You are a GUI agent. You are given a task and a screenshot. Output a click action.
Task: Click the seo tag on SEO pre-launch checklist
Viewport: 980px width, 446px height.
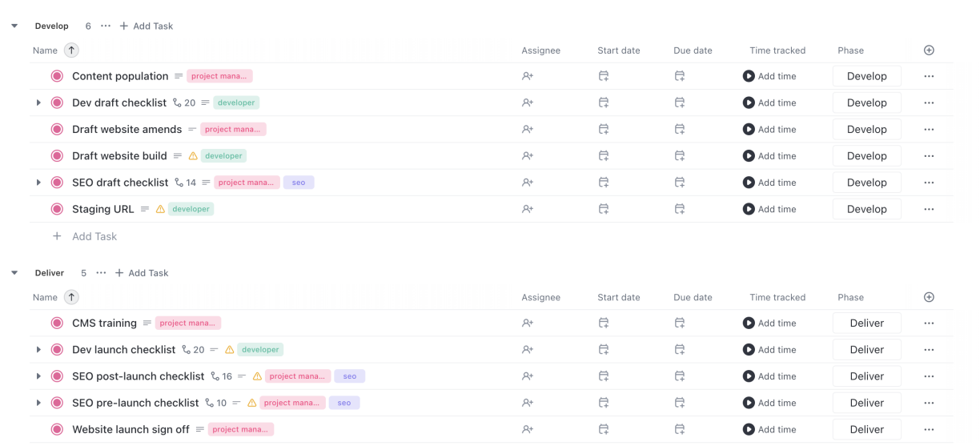click(344, 403)
